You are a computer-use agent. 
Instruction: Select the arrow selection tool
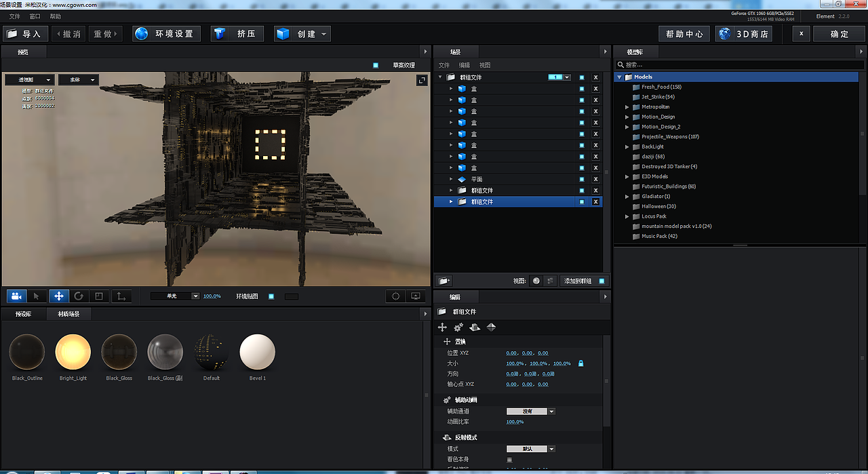click(x=37, y=296)
